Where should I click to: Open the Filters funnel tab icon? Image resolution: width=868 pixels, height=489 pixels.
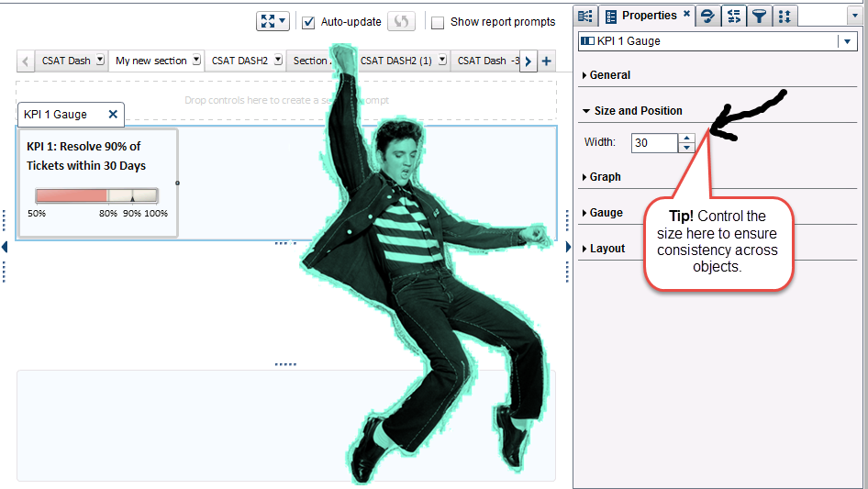(x=760, y=17)
